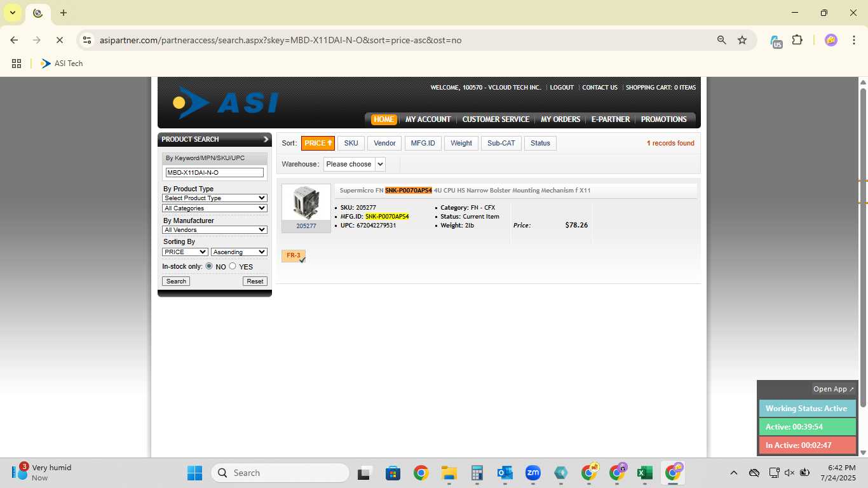Click the keyword search input field
The image size is (868, 488).
pyautogui.click(x=215, y=172)
